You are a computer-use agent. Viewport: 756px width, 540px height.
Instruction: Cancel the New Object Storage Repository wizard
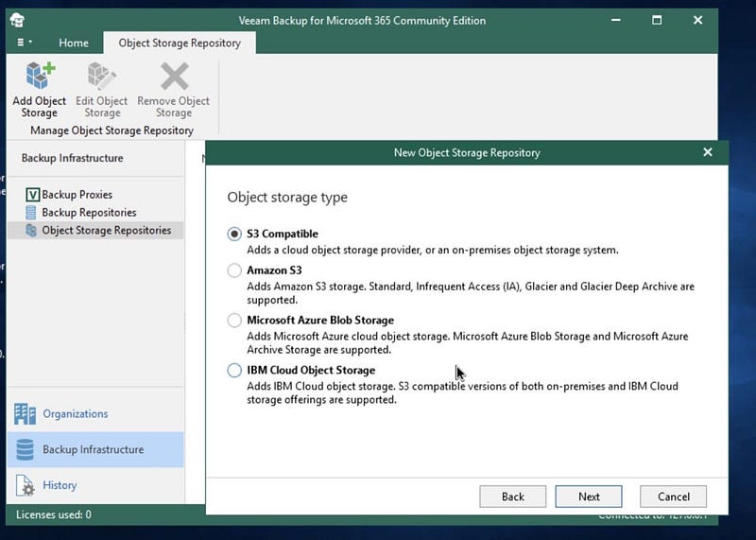674,496
